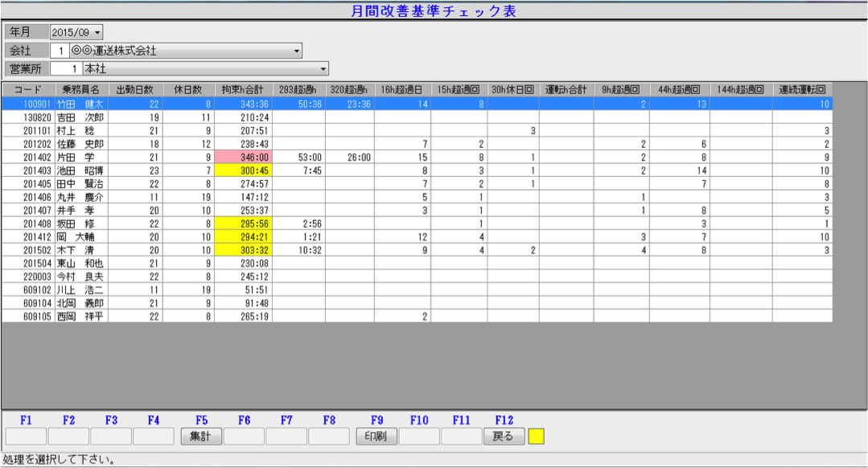868x468 pixels.
Task: Click the yellow color swatch near 戻る
Action: [x=537, y=437]
